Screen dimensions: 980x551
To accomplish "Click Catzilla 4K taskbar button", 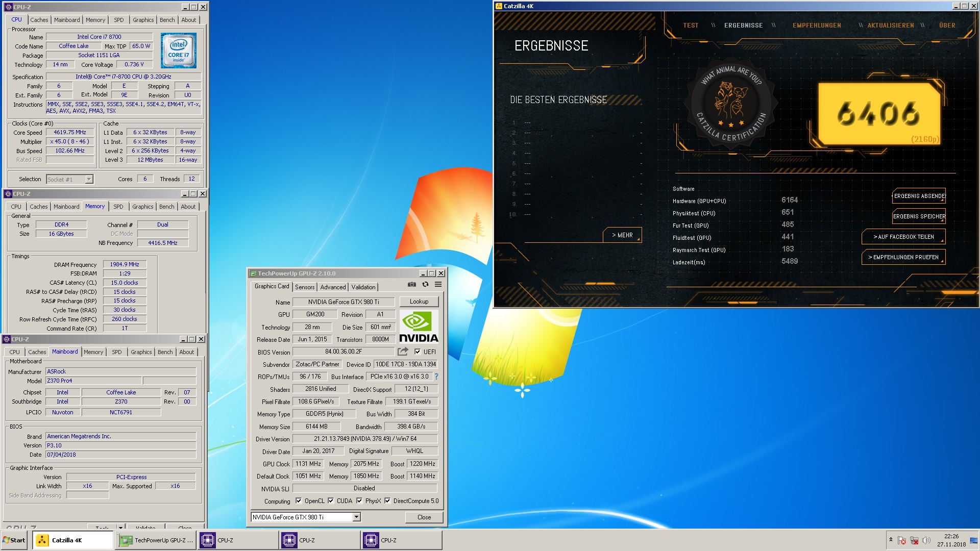I will [x=73, y=540].
